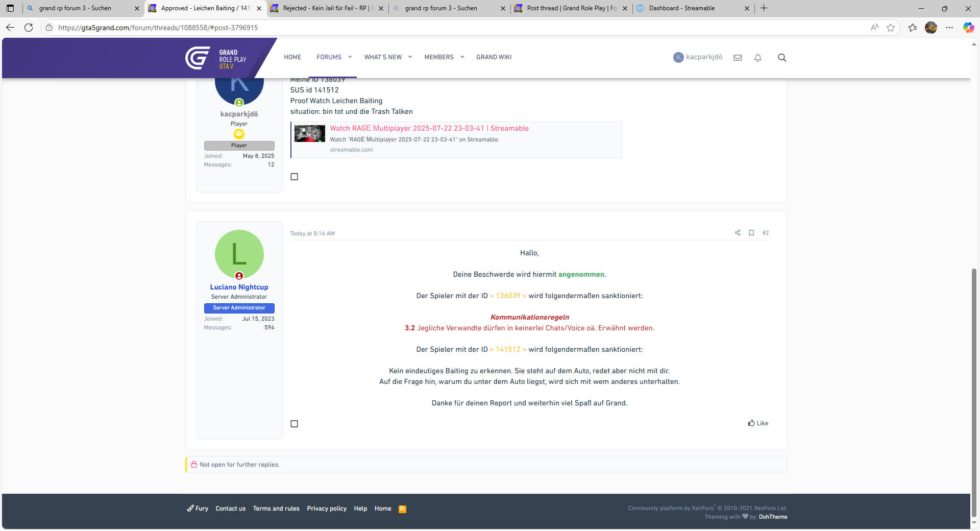Click the page vertical scrollbar thumb
The width and height of the screenshot is (980, 531).
tap(974, 393)
